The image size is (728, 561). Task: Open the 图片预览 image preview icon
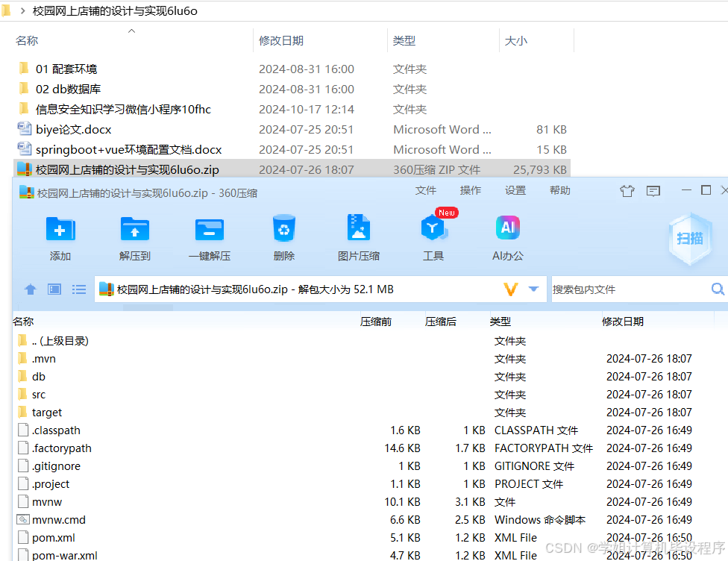(x=359, y=235)
